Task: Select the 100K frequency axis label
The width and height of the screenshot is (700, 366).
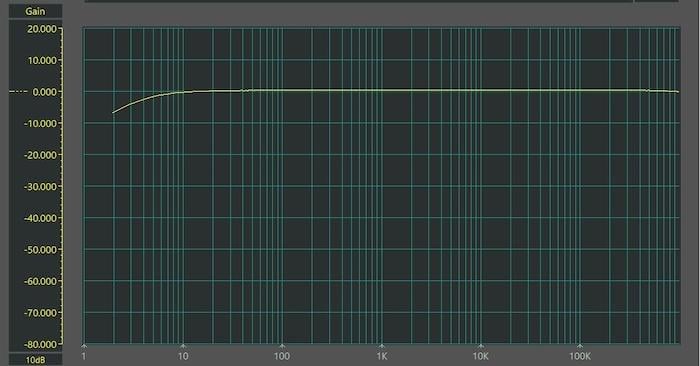Action: (x=579, y=356)
